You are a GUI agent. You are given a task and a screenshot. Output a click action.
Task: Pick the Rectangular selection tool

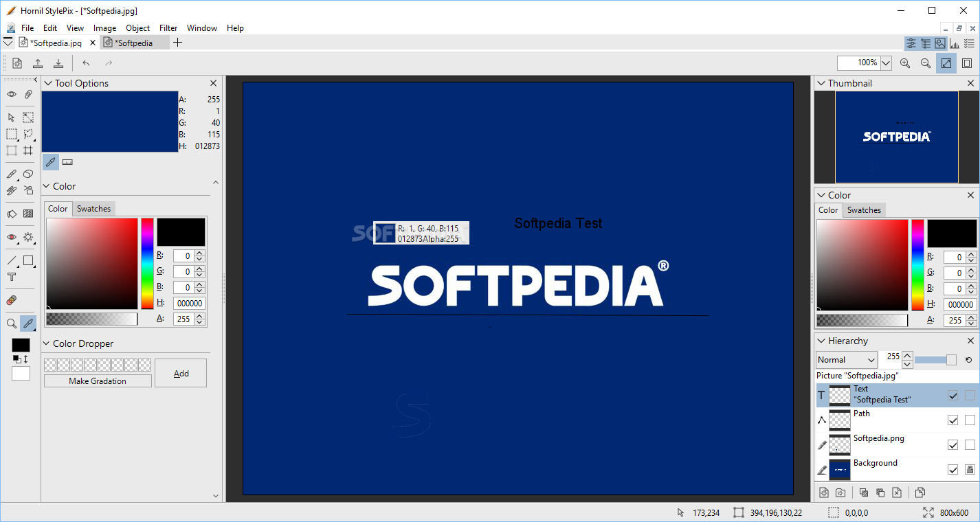(x=12, y=134)
